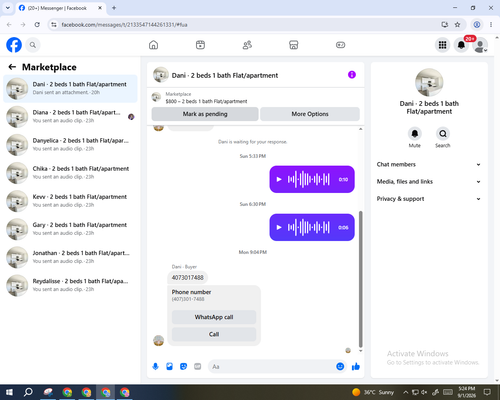Image resolution: width=500 pixels, height=400 pixels.
Task: Open the Diana conversation
Action: [x=70, y=117]
